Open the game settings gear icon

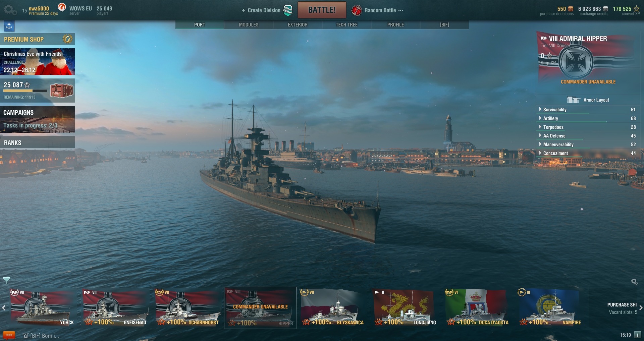coord(10,10)
